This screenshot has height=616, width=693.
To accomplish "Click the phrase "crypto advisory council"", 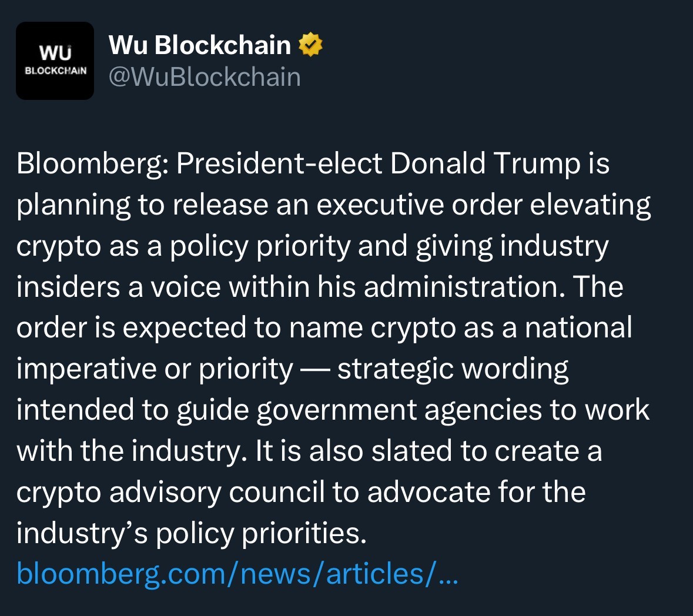I will pyautogui.click(x=170, y=492).
